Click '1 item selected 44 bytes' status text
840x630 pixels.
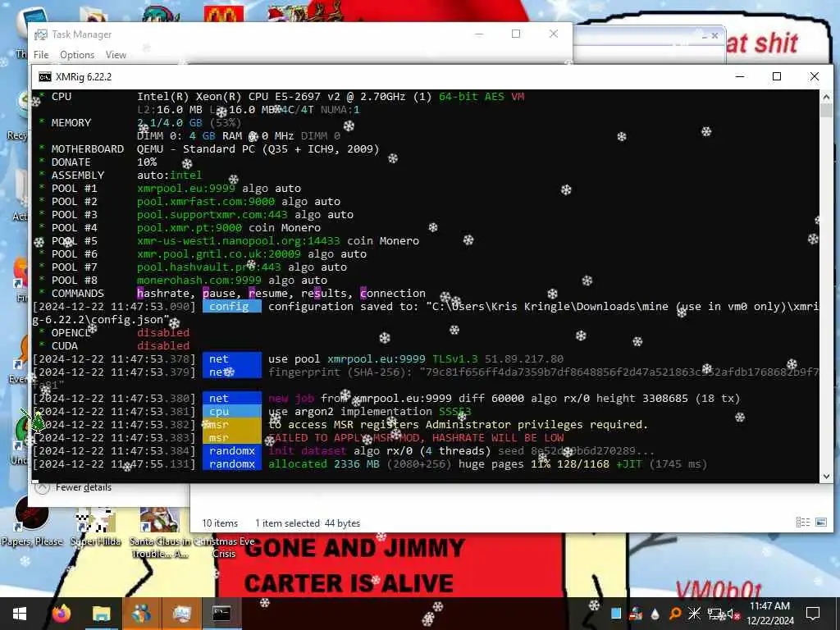(x=308, y=523)
